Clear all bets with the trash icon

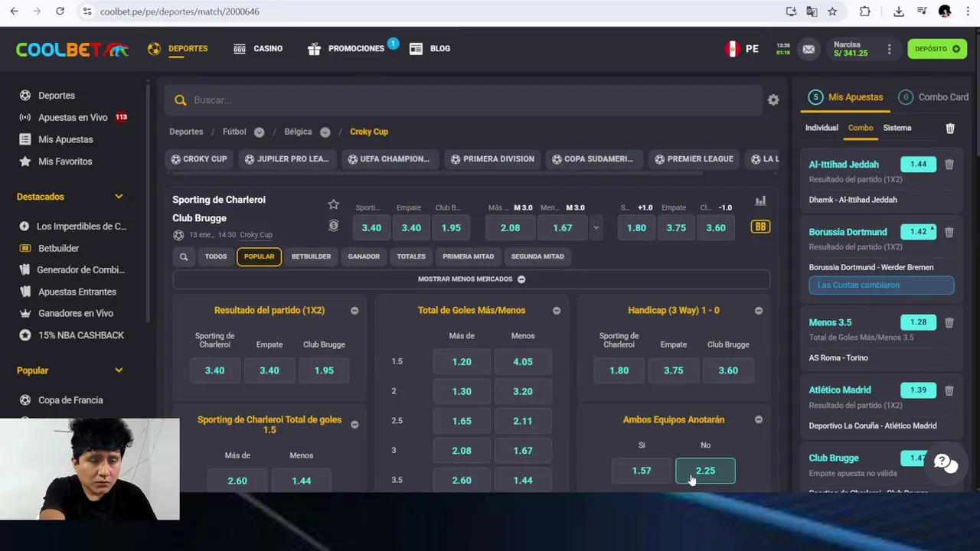(950, 128)
